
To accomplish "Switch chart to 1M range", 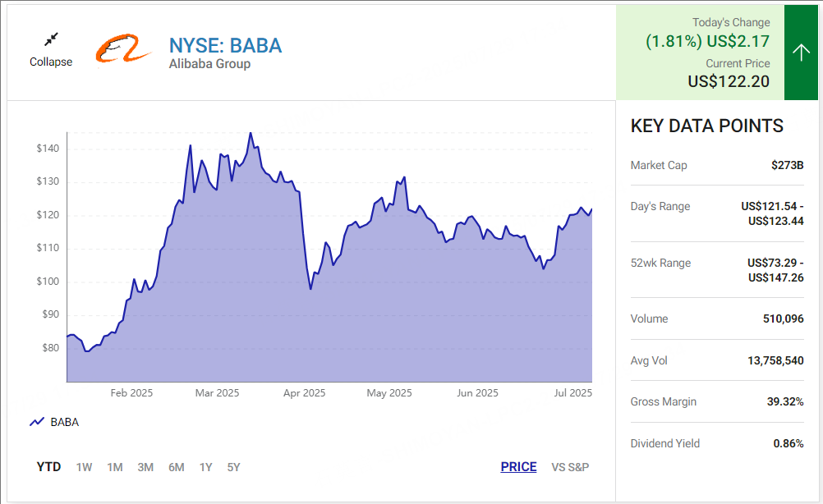I will coord(115,467).
